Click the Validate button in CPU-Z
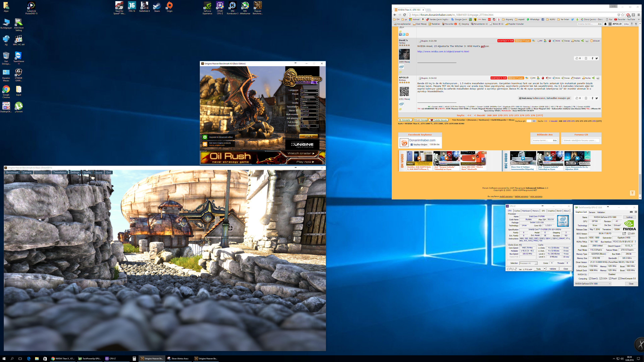 coord(553,269)
